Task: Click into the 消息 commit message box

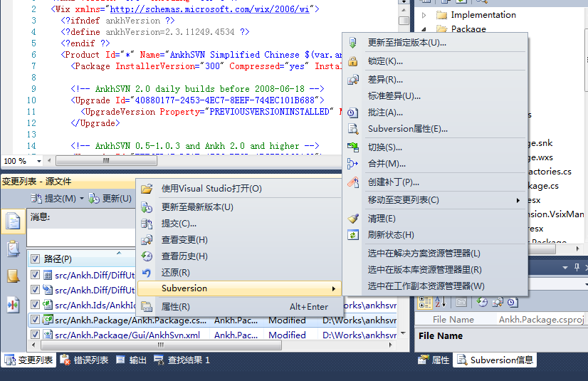Action: click(83, 238)
